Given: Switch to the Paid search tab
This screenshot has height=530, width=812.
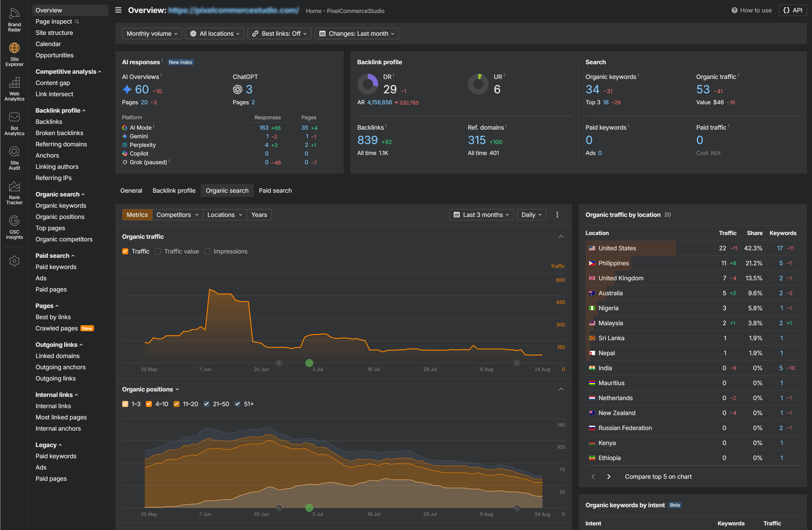Looking at the screenshot, I should pyautogui.click(x=275, y=190).
